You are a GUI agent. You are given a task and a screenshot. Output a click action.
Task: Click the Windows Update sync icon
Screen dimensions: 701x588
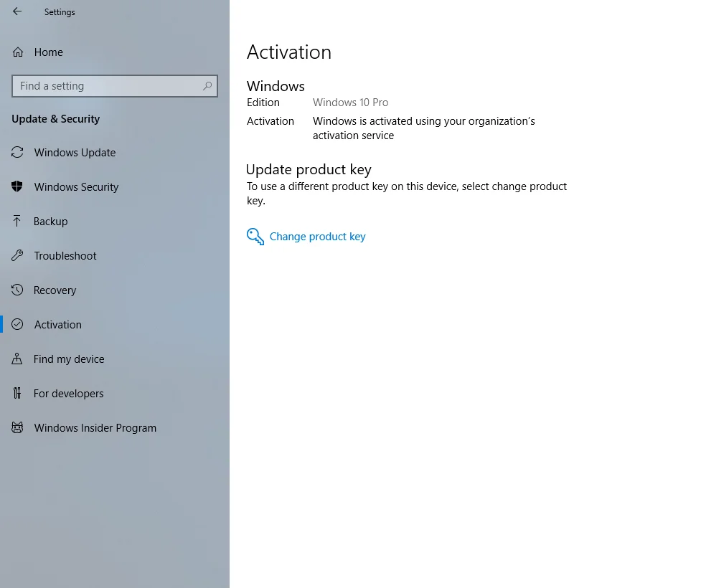17,152
